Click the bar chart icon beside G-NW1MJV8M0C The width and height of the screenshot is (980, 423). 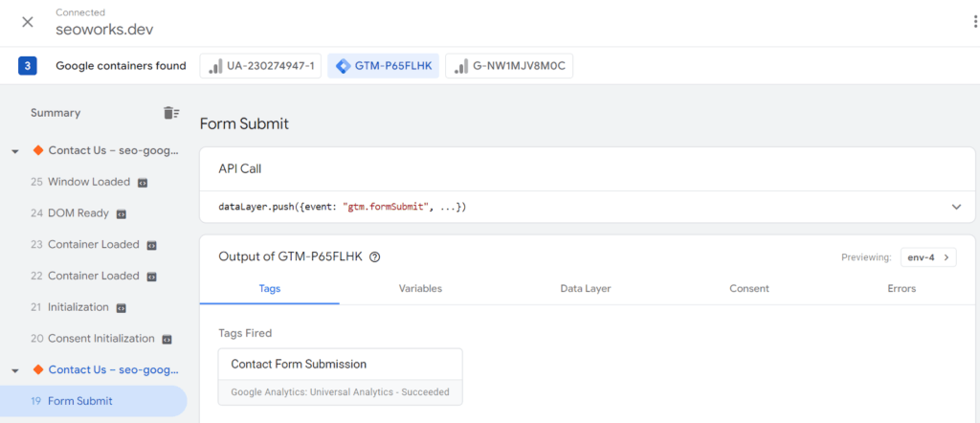[461, 66]
